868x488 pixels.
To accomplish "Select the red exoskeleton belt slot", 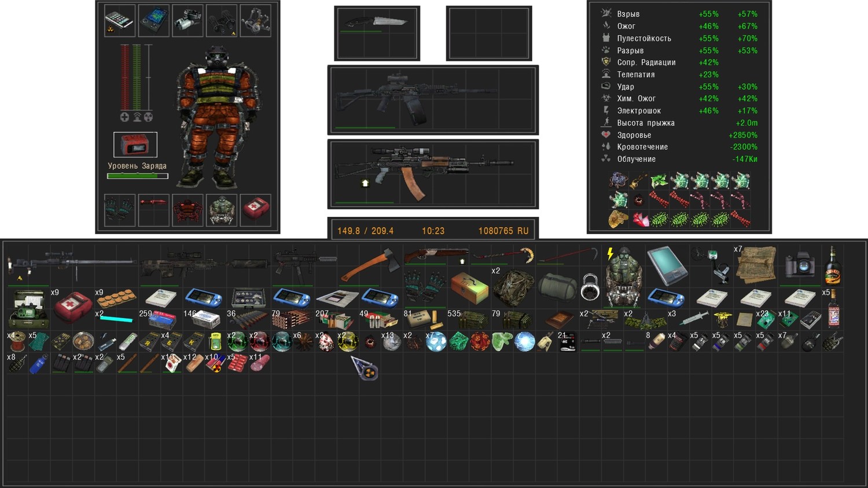I will click(187, 210).
